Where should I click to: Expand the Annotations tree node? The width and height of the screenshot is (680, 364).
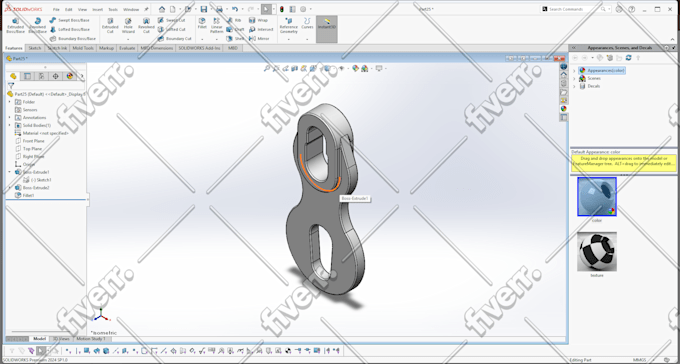click(x=10, y=118)
